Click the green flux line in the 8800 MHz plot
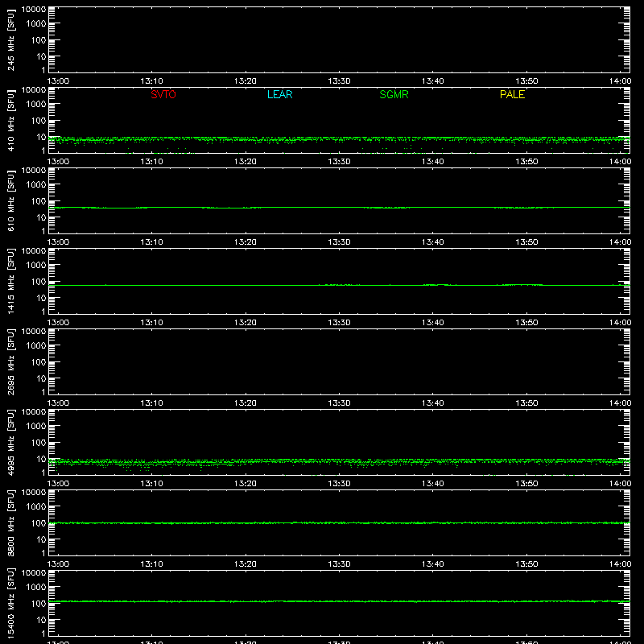This screenshot has width=644, height=644. pyautogui.click(x=339, y=522)
